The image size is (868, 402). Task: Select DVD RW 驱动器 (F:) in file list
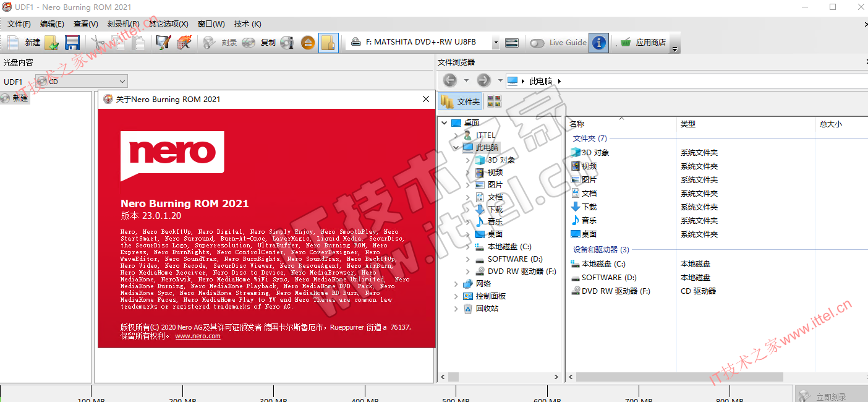(x=616, y=291)
